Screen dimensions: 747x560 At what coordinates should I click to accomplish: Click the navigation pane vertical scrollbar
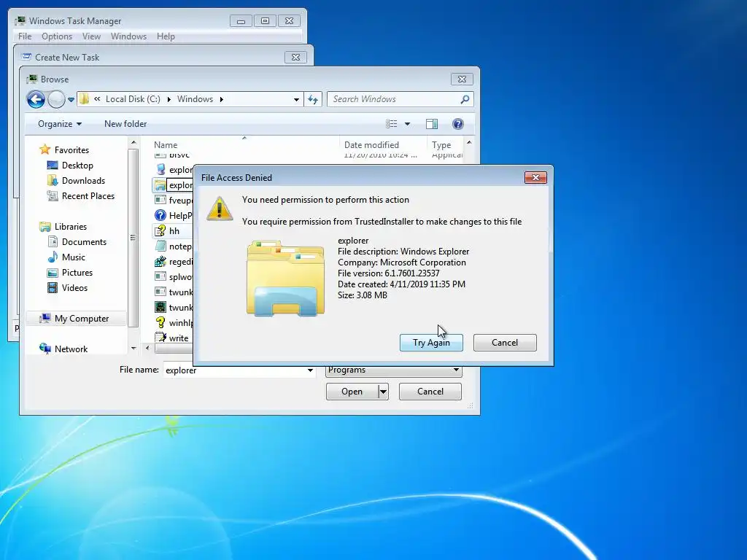[133, 238]
